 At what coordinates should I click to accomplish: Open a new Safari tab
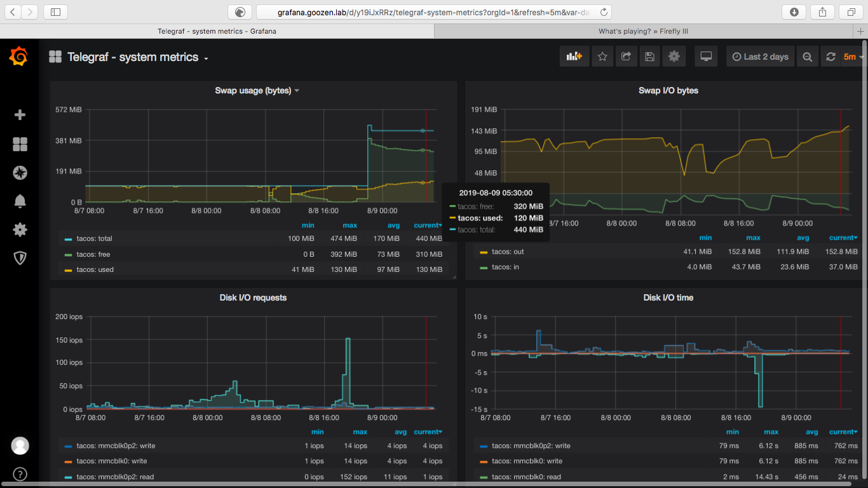tap(861, 31)
